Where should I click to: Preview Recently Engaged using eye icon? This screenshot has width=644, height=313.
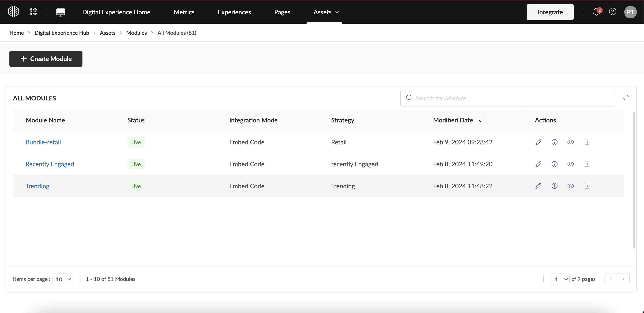pyautogui.click(x=571, y=164)
